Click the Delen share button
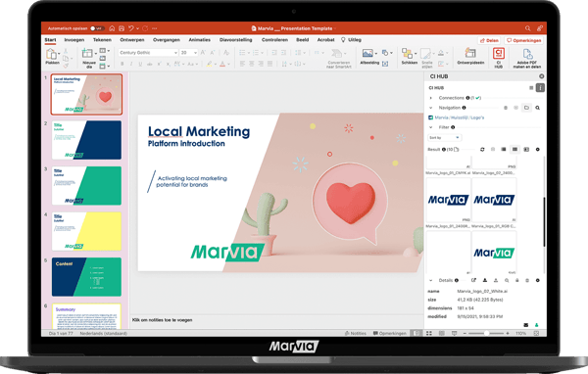588x374 pixels. (x=489, y=40)
